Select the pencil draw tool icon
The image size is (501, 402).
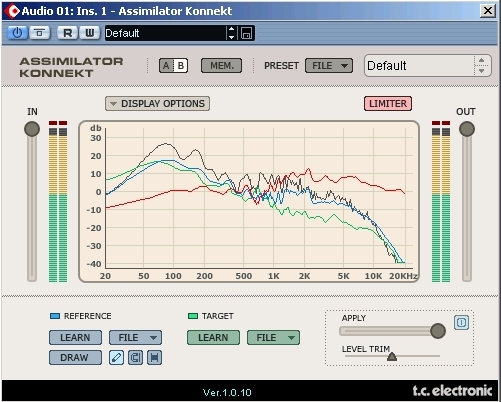point(116,357)
